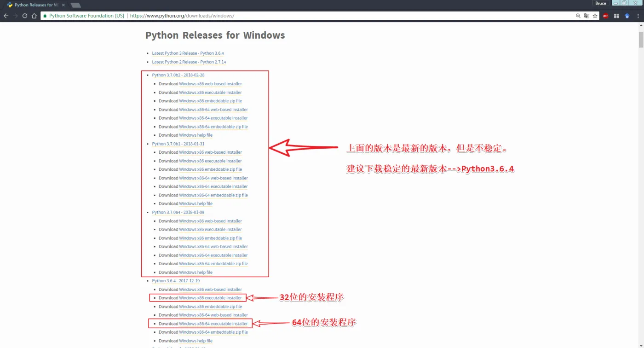Open the Adblock Plus extension
644x348 pixels.
pyautogui.click(x=606, y=16)
